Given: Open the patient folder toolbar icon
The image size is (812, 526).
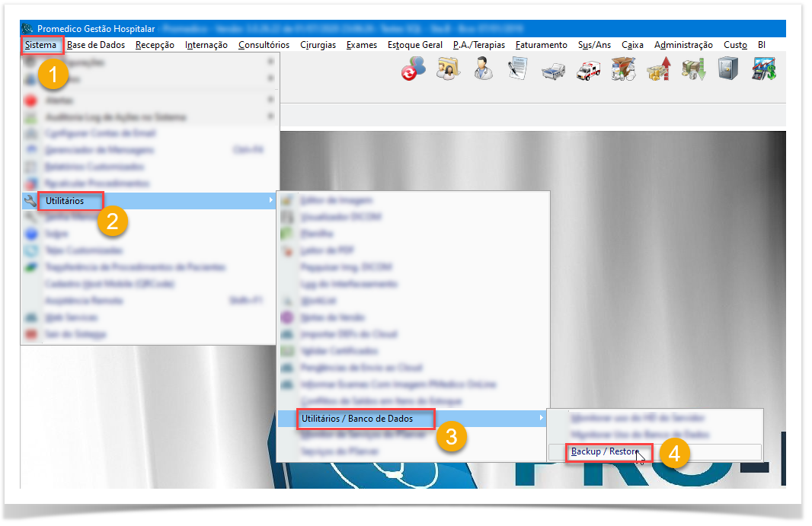Looking at the screenshot, I should click(448, 70).
